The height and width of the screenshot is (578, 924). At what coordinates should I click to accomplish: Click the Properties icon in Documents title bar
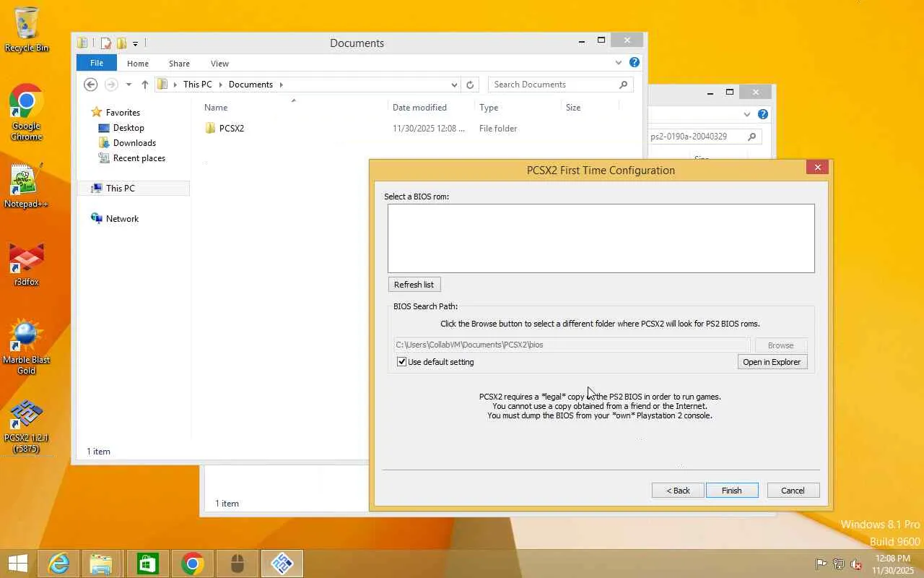coord(106,43)
